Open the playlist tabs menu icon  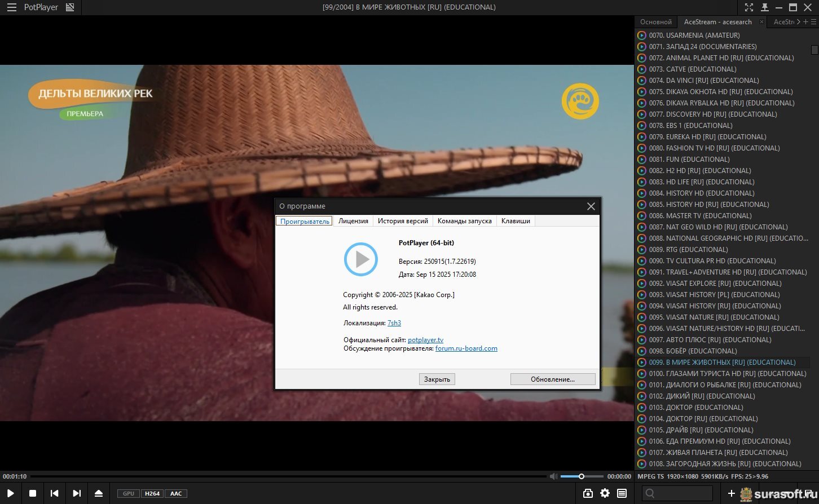tap(813, 22)
